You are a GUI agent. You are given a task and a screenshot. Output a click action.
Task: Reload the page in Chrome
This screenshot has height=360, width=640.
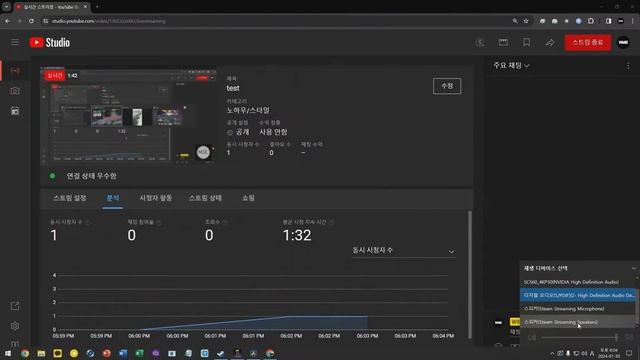[31, 21]
